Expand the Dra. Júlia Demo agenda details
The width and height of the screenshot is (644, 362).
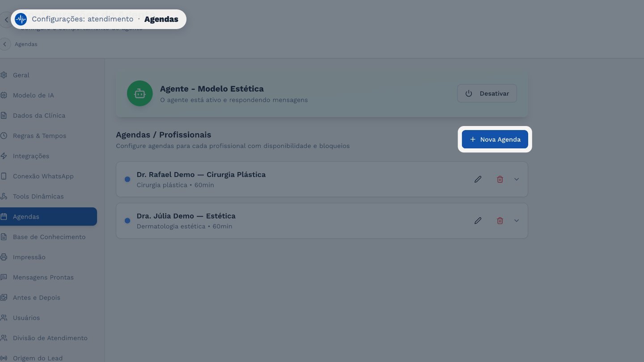pyautogui.click(x=517, y=221)
